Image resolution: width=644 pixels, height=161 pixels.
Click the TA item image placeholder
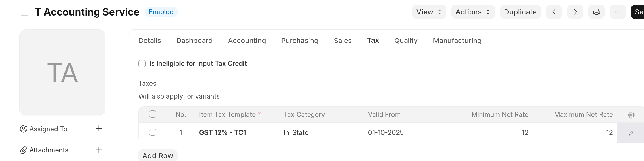(x=63, y=73)
